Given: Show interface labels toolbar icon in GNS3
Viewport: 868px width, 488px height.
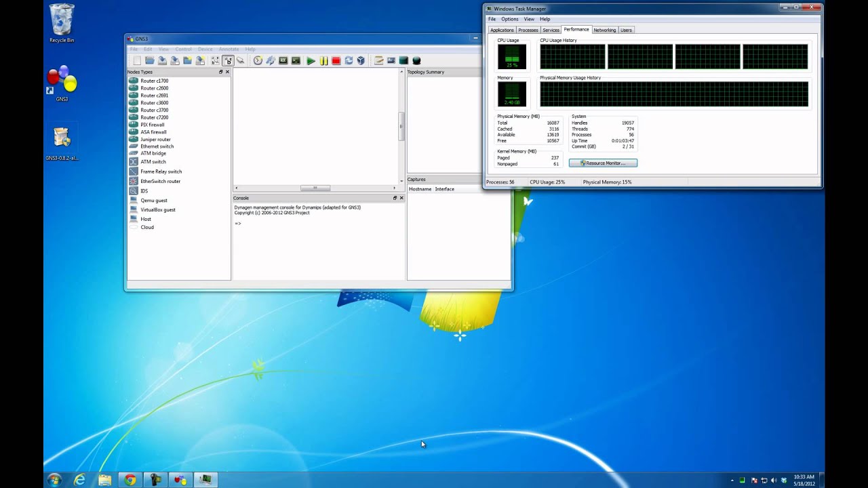Looking at the screenshot, I should [x=215, y=60].
